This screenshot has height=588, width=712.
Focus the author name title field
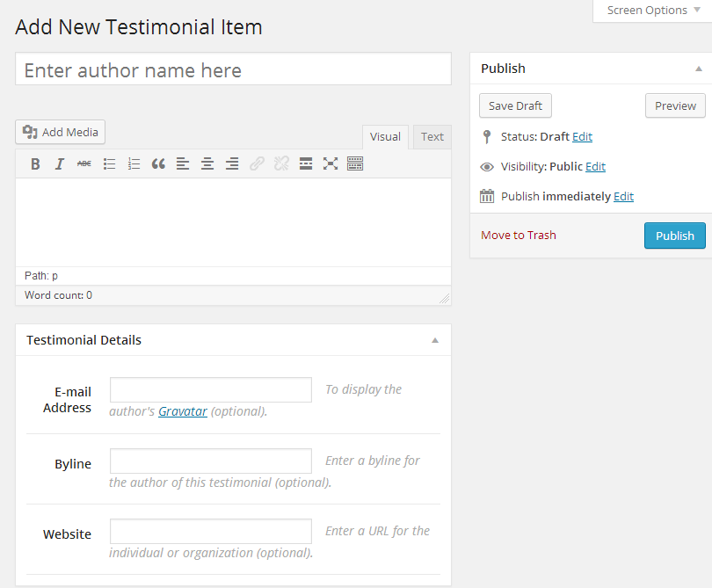(x=234, y=69)
